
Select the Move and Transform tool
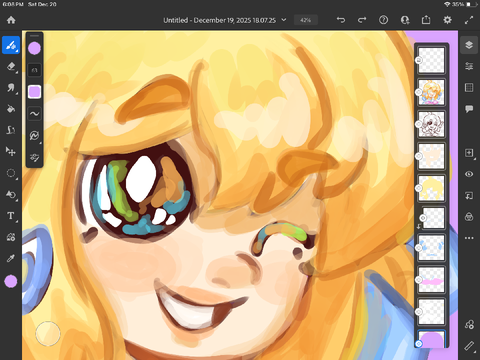click(x=11, y=152)
